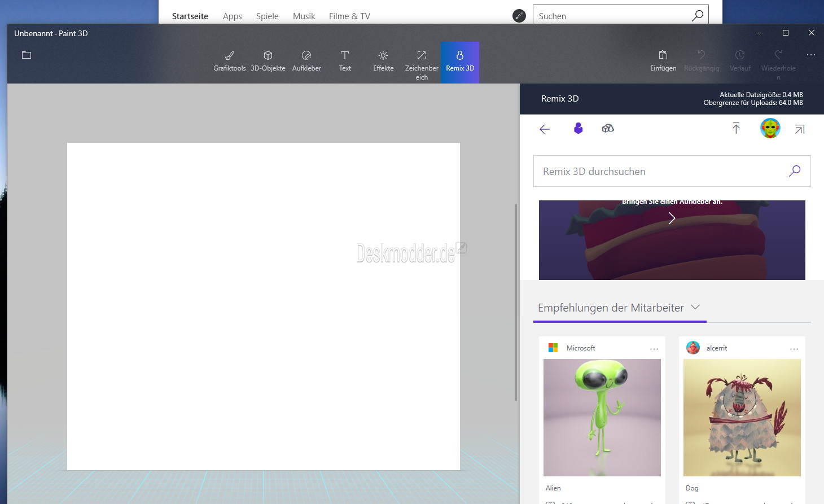Click the magnifier icon in Store search
The image size is (824, 504).
(x=698, y=15)
